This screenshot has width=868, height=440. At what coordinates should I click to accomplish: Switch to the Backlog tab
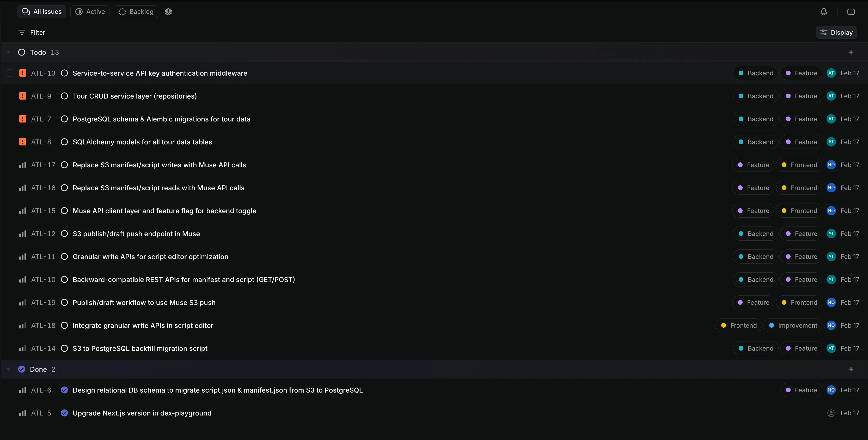136,12
